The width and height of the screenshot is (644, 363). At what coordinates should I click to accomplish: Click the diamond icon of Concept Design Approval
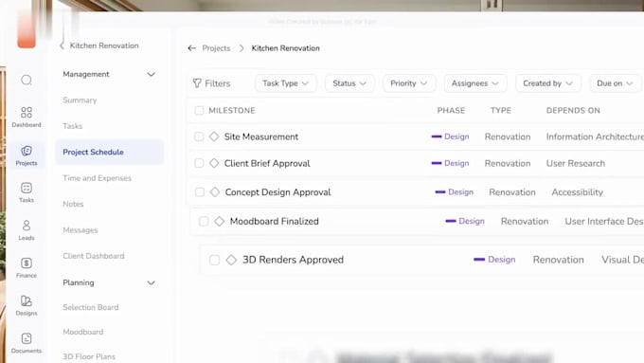215,192
